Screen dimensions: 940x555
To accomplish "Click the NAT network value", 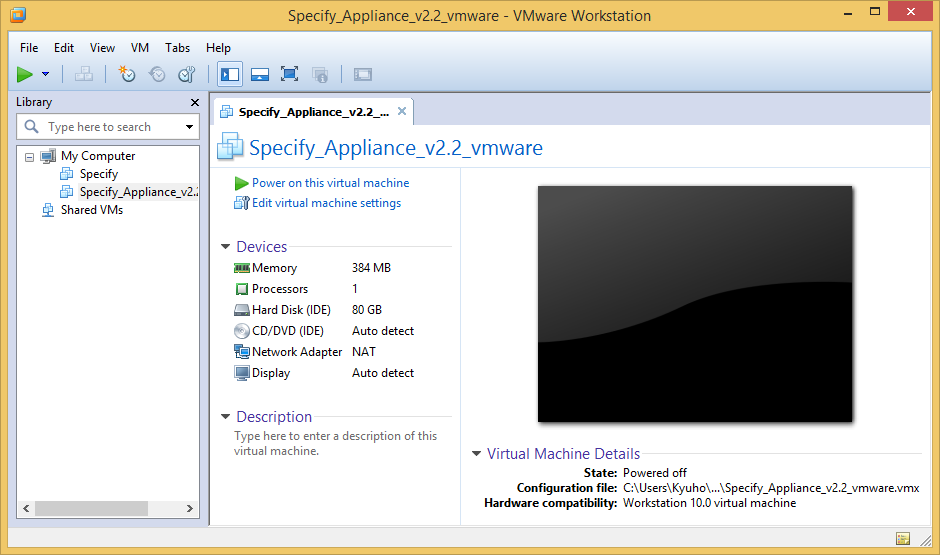I will pos(364,352).
